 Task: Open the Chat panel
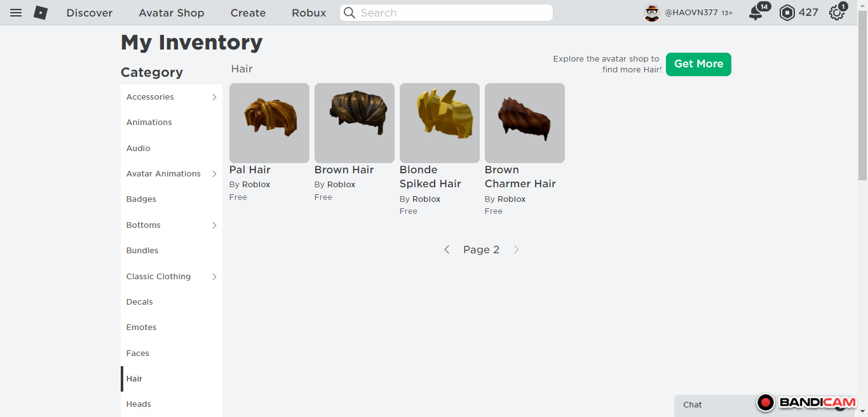point(693,405)
